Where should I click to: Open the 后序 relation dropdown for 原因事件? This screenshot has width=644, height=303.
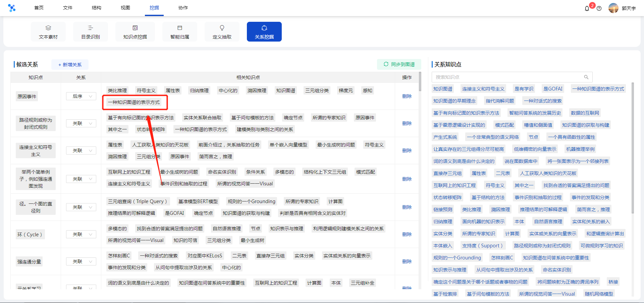tap(81, 96)
